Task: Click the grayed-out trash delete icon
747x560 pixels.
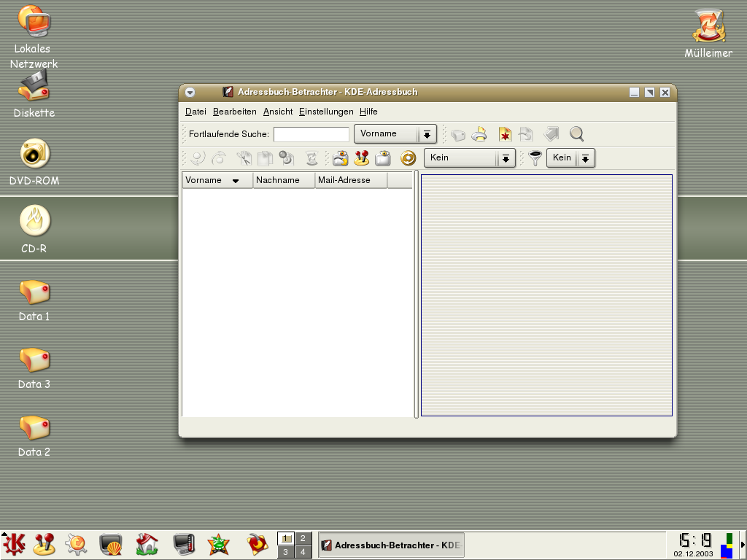Action: (311, 157)
